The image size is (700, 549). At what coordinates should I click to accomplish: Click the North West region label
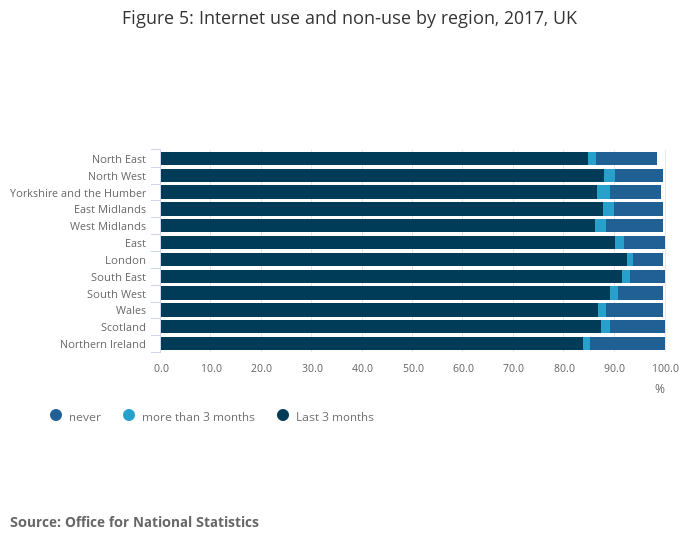click(117, 176)
